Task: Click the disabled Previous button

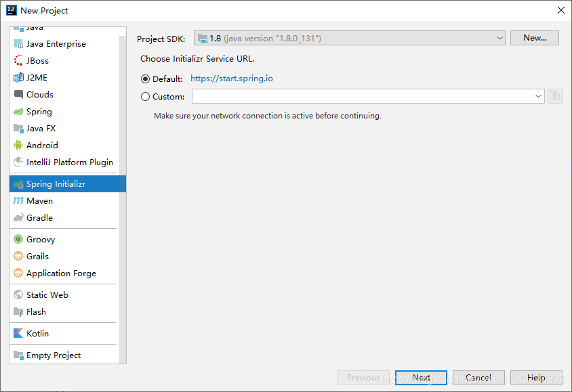Action: click(363, 378)
